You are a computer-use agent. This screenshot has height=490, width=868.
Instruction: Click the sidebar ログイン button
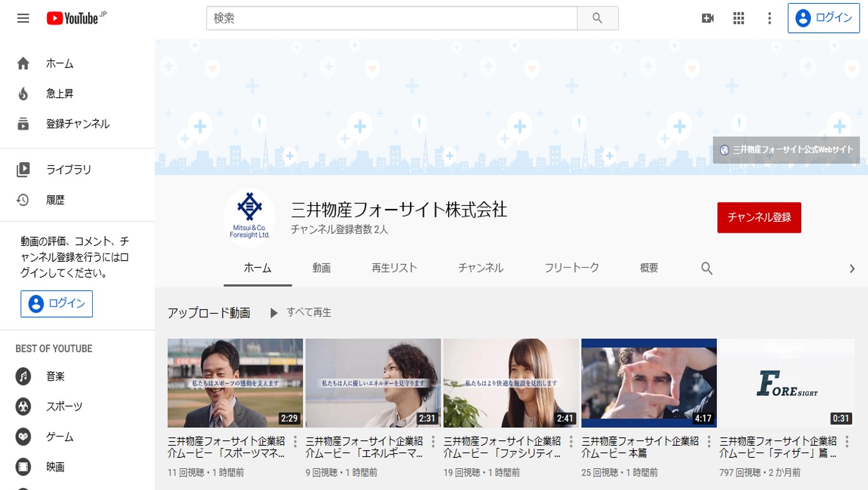[x=57, y=304]
